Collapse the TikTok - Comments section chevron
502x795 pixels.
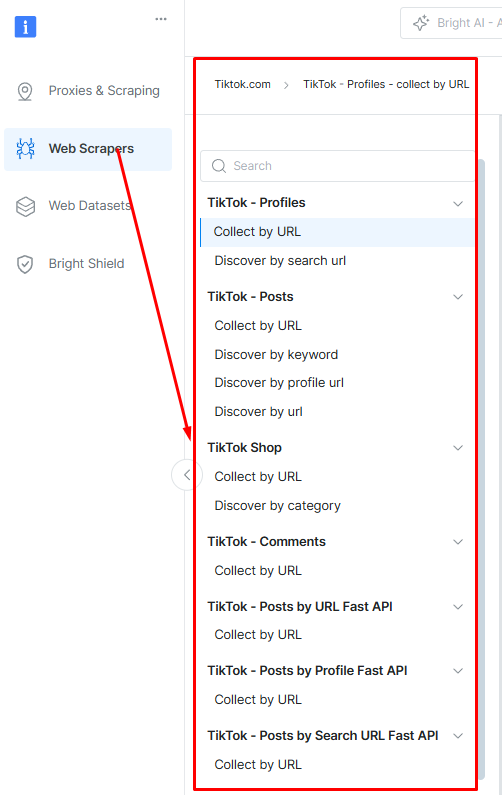[458, 542]
